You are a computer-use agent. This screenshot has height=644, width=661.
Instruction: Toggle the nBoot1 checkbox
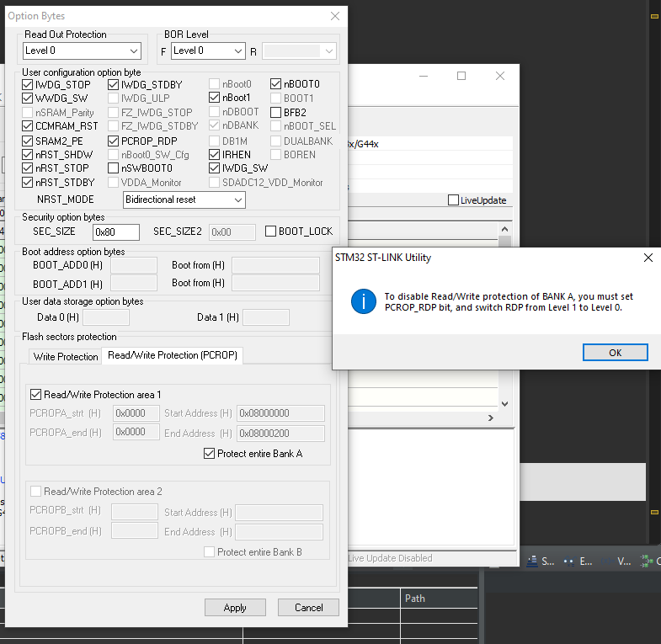tap(214, 98)
